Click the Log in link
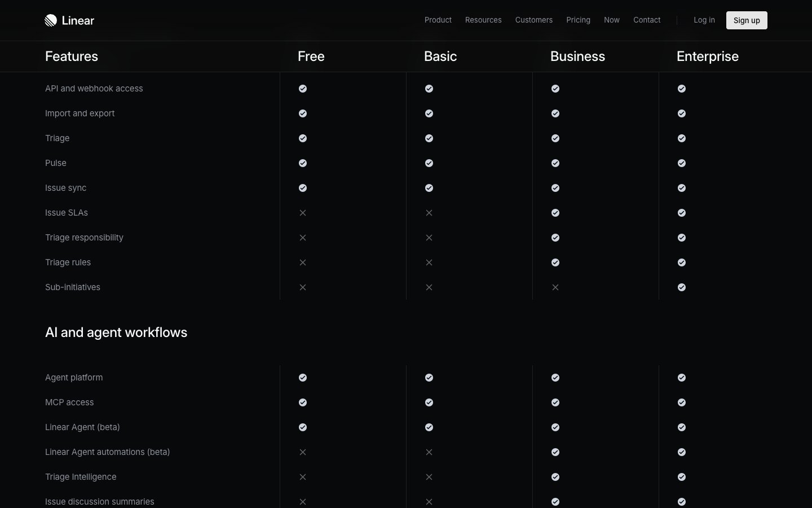This screenshot has width=812, height=508. (704, 20)
